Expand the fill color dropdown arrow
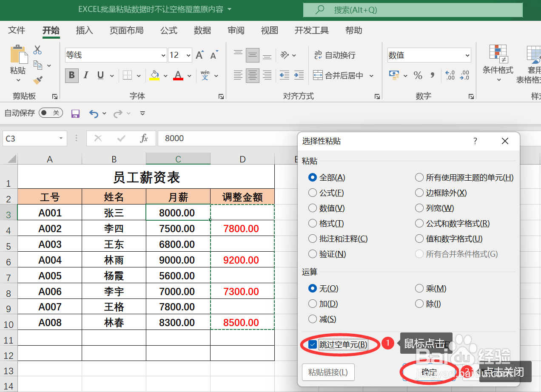The image size is (541, 392). coord(165,75)
